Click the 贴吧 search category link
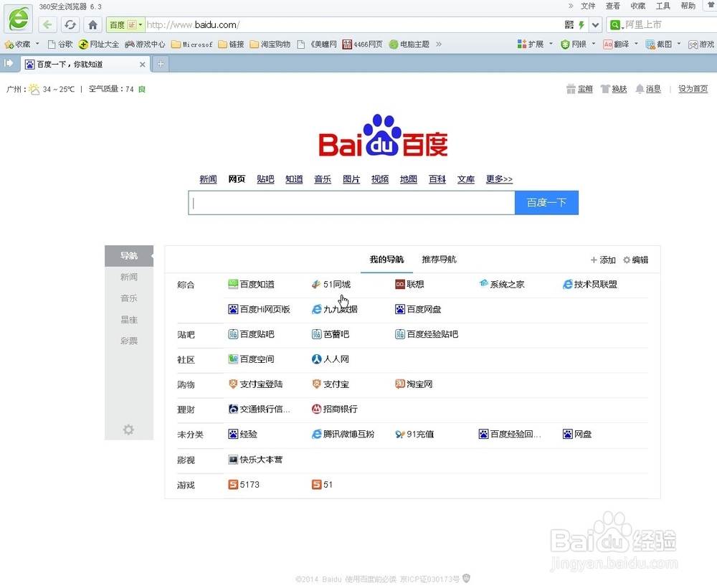 pyautogui.click(x=265, y=179)
